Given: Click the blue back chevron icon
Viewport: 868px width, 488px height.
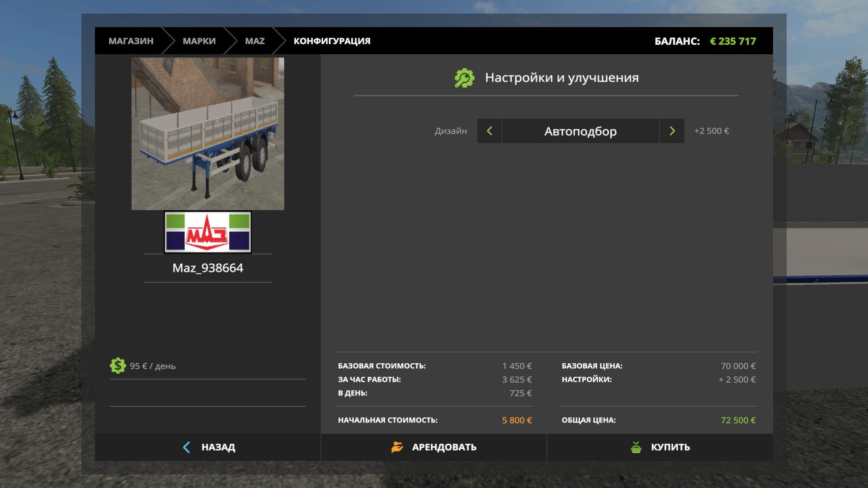Looking at the screenshot, I should click(186, 447).
